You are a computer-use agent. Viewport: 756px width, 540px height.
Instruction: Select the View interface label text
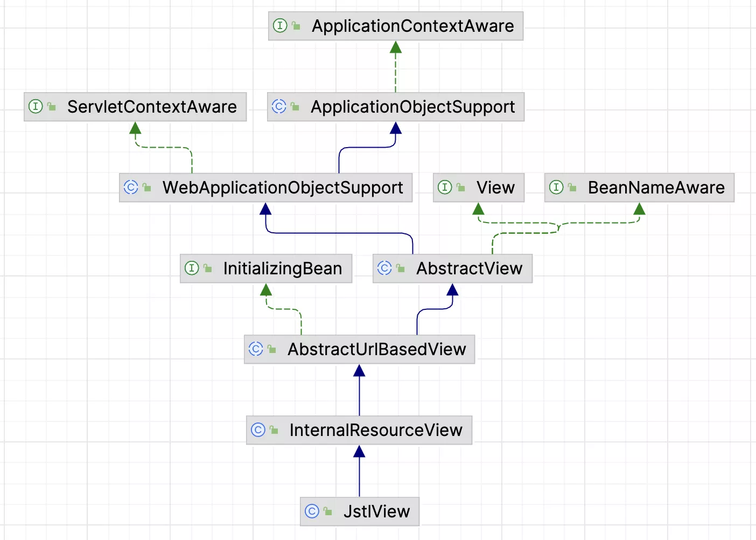click(495, 188)
